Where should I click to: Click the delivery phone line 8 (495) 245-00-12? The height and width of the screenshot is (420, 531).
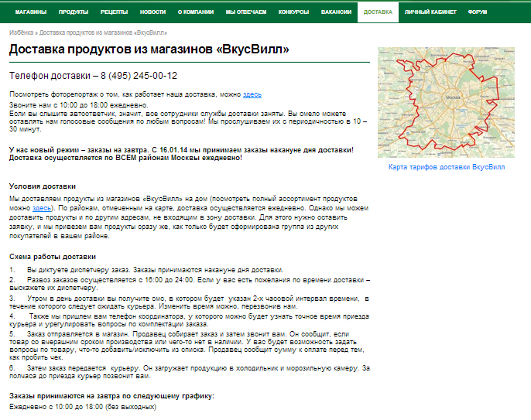click(x=93, y=76)
